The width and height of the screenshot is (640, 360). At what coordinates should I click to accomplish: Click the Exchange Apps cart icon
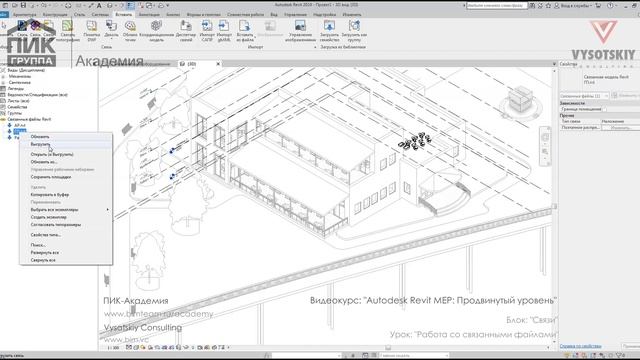click(598, 6)
